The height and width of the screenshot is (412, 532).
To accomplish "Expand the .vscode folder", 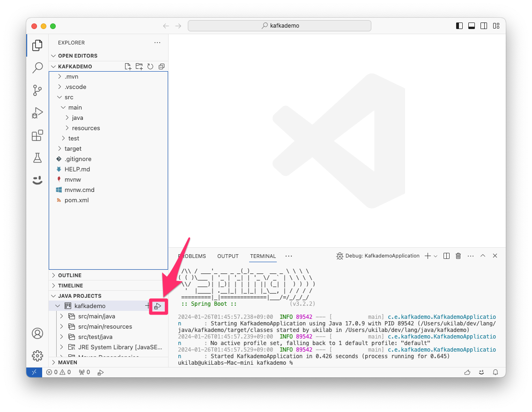I will pyautogui.click(x=109, y=87).
